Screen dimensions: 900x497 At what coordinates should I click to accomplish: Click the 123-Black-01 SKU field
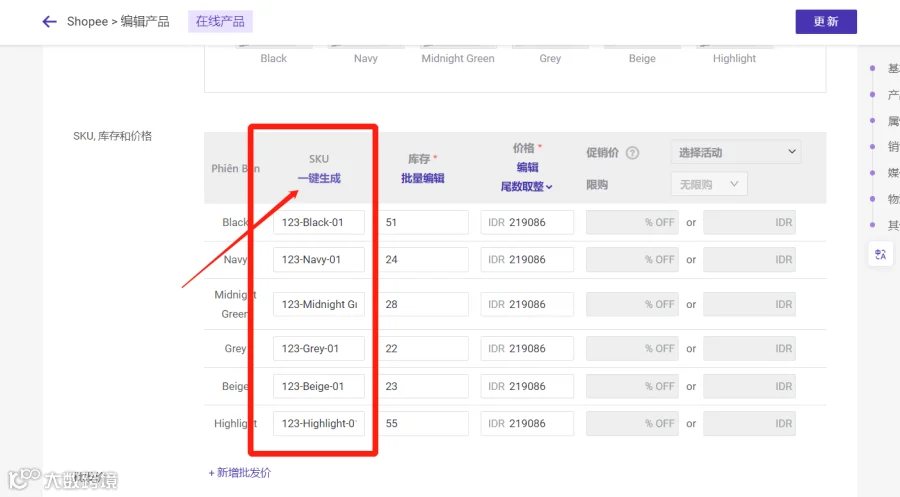coord(319,222)
